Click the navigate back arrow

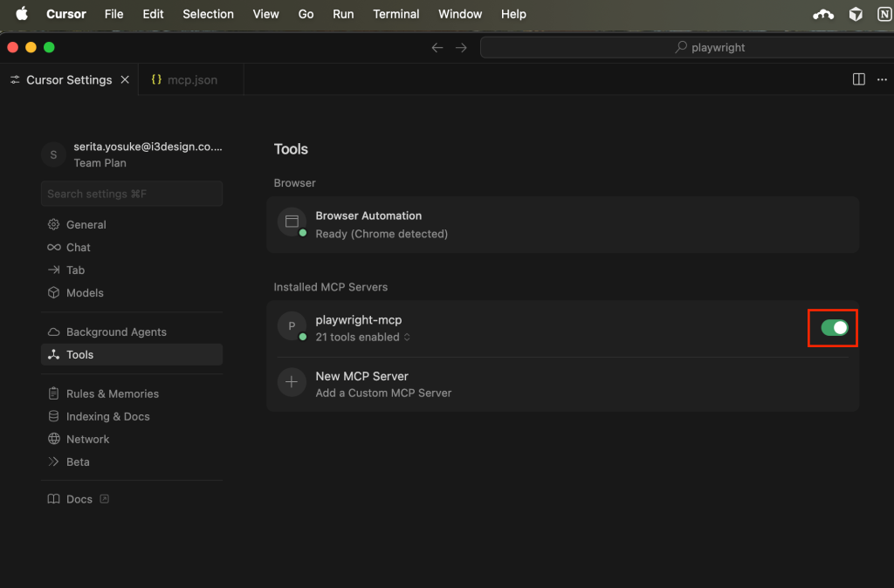click(437, 48)
